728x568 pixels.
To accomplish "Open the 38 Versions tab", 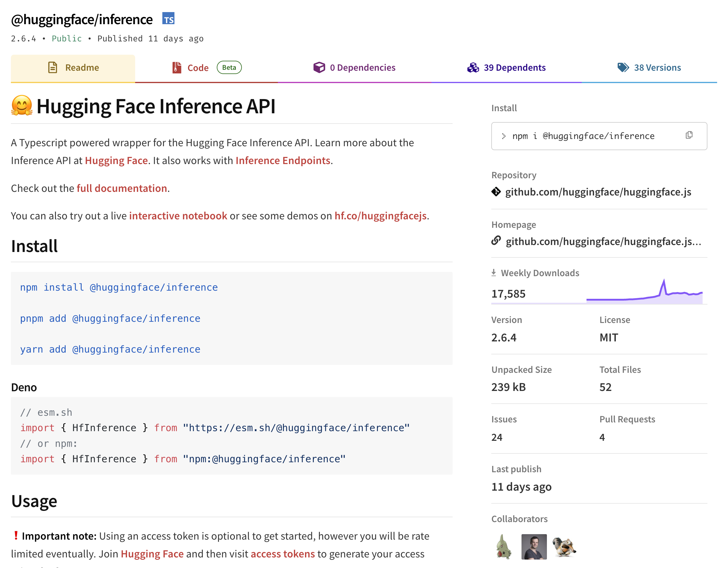I will point(649,68).
